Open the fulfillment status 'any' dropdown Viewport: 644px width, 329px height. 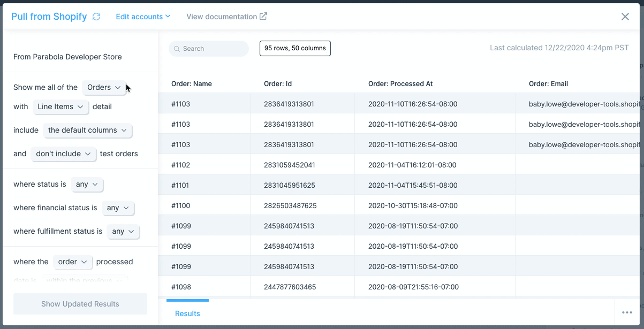123,231
